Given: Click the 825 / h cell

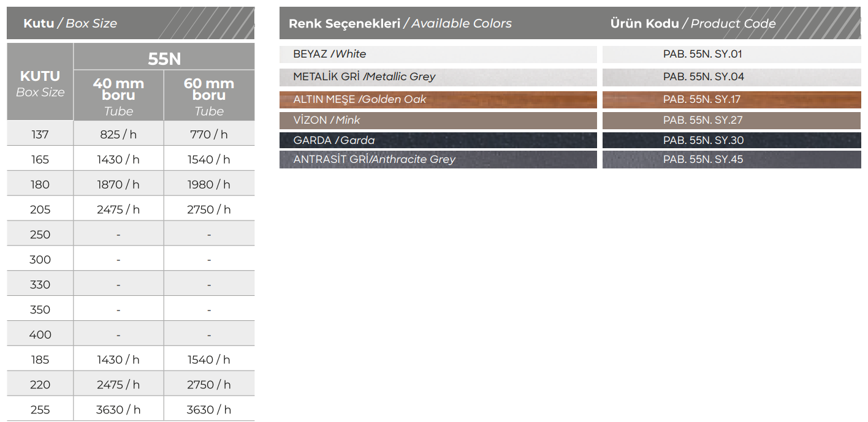Looking at the screenshot, I should [x=118, y=134].
